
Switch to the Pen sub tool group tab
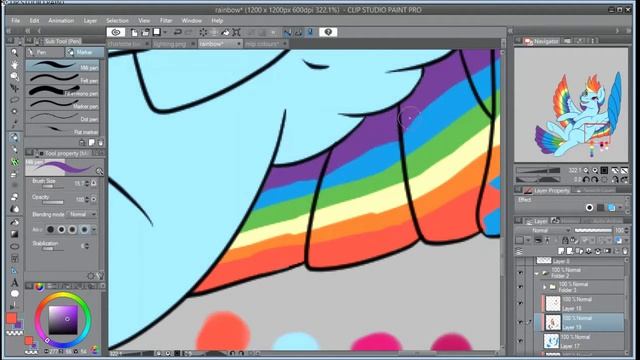coord(45,52)
